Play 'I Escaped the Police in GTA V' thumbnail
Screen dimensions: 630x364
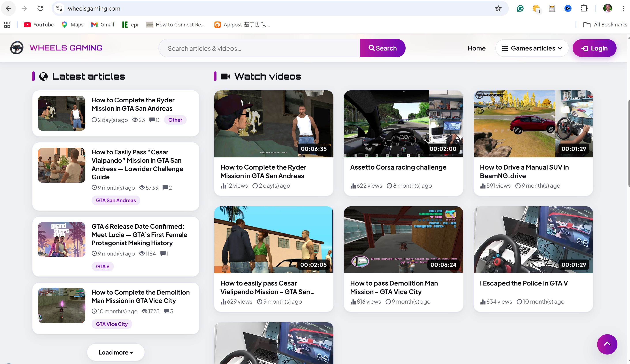[533, 240]
